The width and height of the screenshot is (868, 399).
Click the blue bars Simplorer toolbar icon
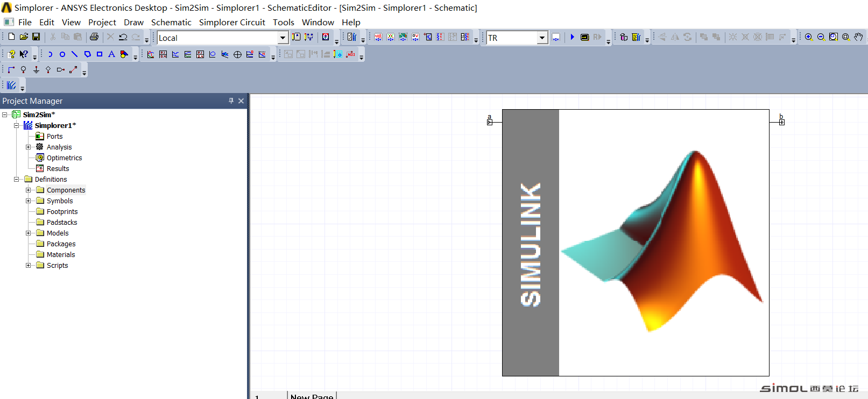pos(11,85)
